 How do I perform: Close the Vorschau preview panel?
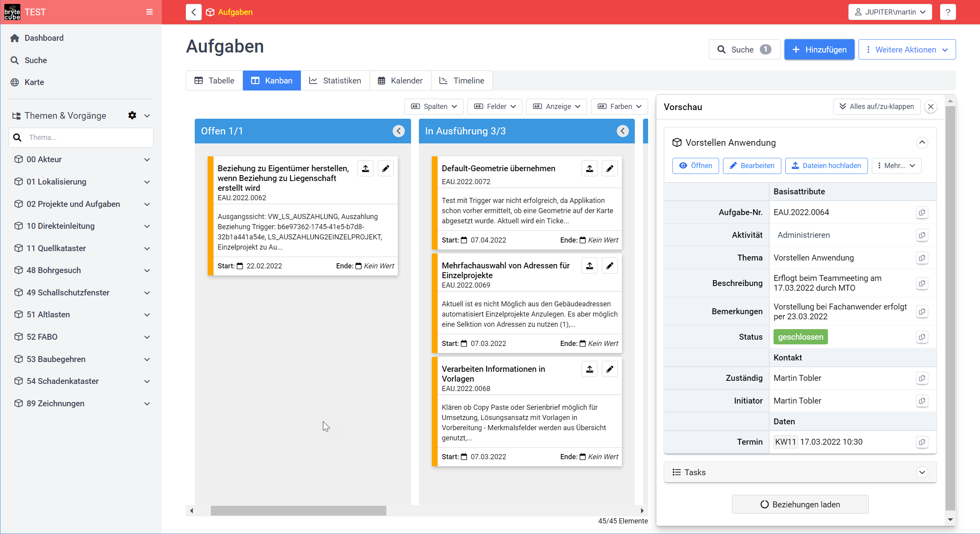click(x=931, y=107)
